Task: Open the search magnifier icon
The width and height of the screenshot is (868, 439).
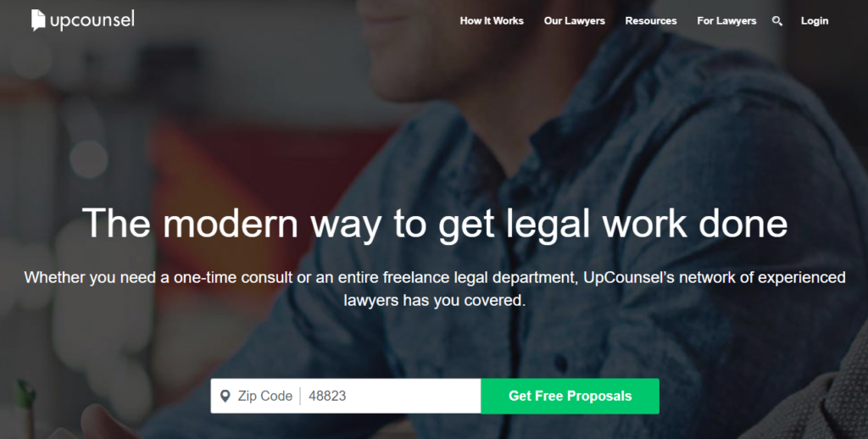Action: point(777,21)
